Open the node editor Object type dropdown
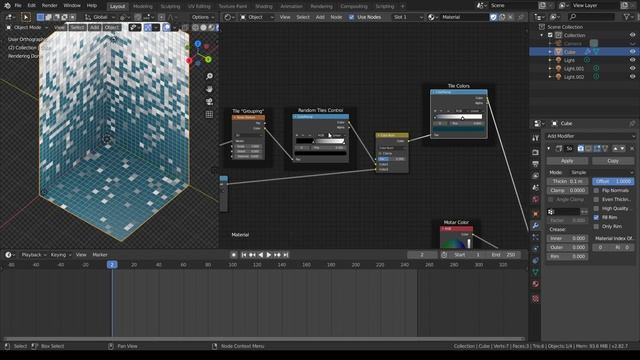Viewport: 640px width, 360px height. 257,17
